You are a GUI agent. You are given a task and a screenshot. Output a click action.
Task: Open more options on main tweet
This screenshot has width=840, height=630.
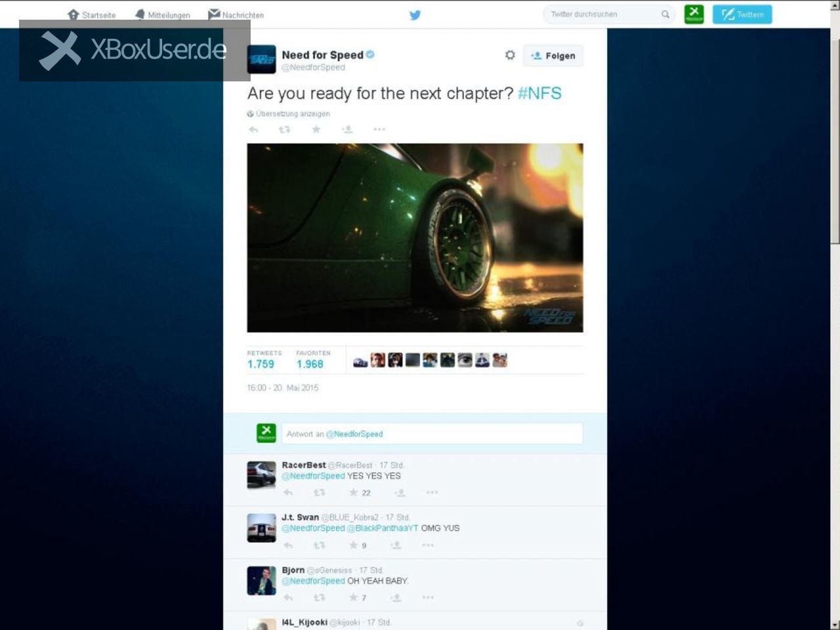pyautogui.click(x=379, y=129)
